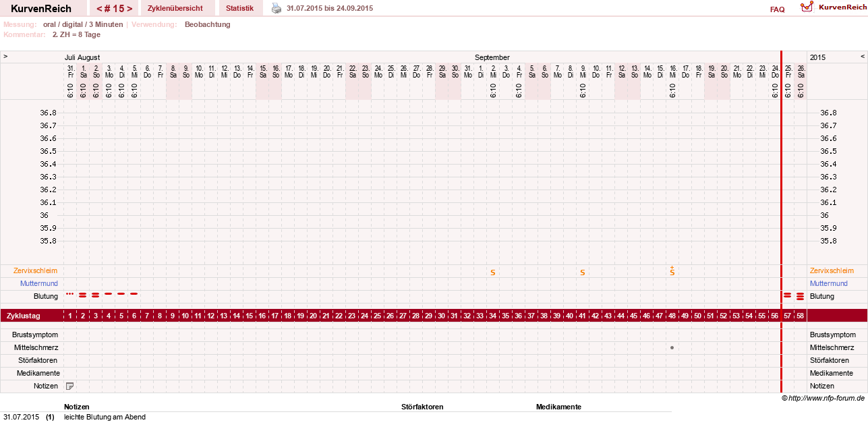
Task: Select the bleeding dash on cycle day 4
Action: 108,293
